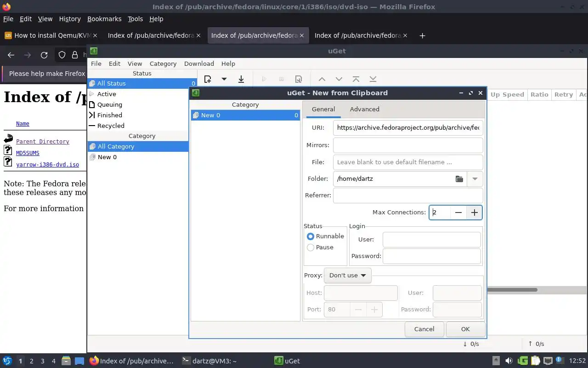The height and width of the screenshot is (368, 588).
Task: Click the Up Speed column header
Action: point(507,95)
